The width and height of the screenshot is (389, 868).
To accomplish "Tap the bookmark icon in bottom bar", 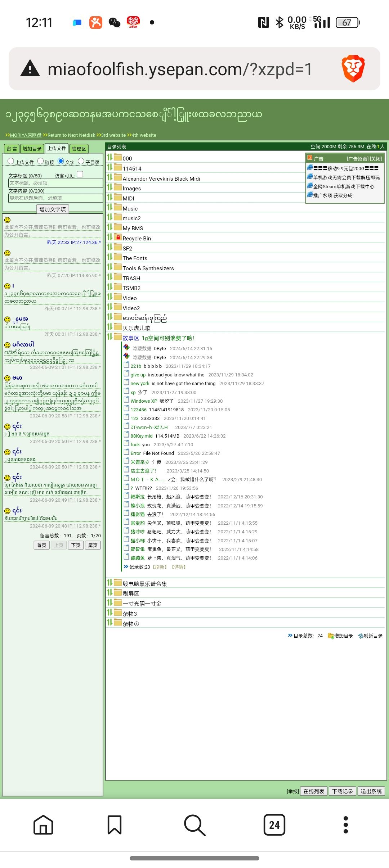I will point(115,824).
